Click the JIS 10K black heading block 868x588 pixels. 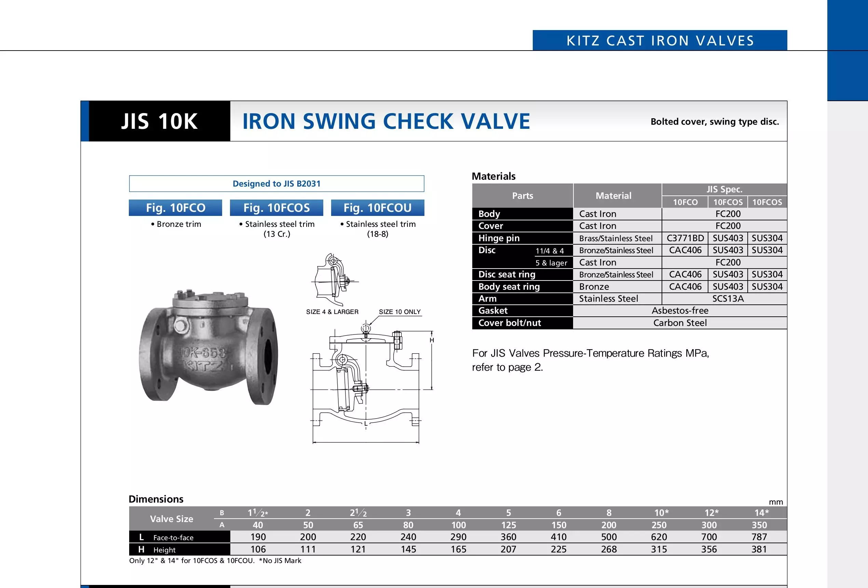point(159,121)
